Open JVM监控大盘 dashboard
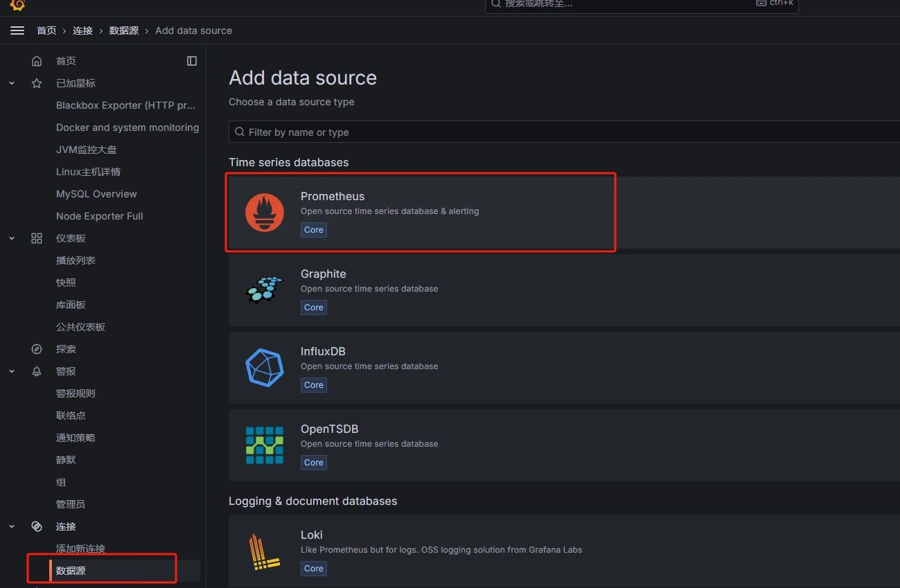The width and height of the screenshot is (900, 588). [x=87, y=150]
